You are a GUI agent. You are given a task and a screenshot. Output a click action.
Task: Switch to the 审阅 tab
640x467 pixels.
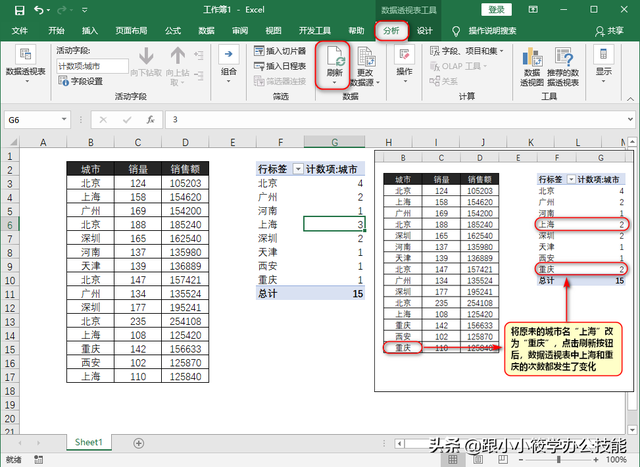pos(240,31)
